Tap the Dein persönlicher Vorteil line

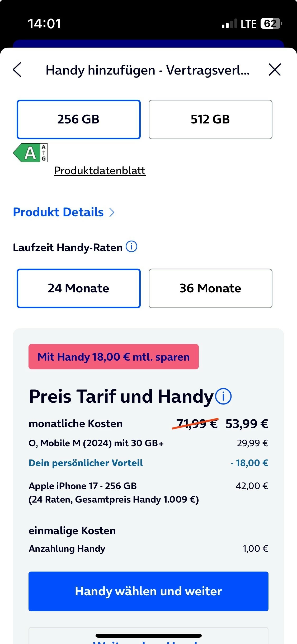click(86, 463)
